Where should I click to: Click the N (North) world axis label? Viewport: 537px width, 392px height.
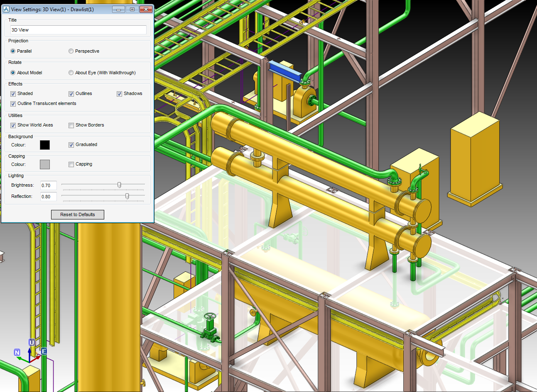[17, 353]
